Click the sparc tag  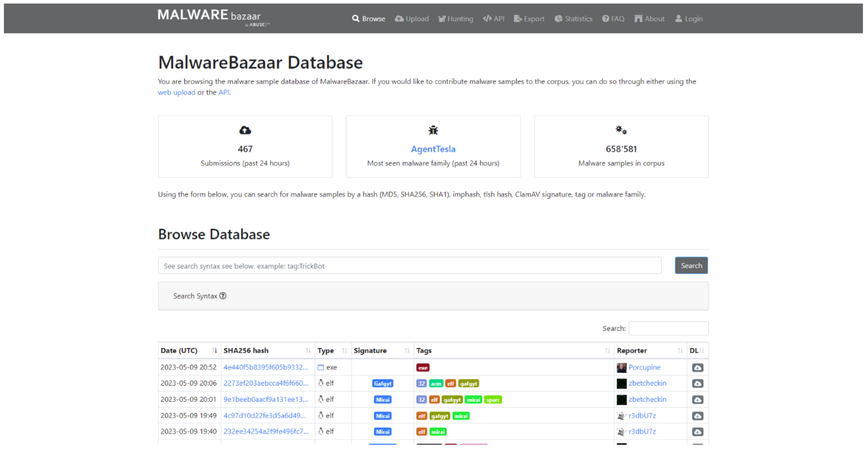pos(493,400)
